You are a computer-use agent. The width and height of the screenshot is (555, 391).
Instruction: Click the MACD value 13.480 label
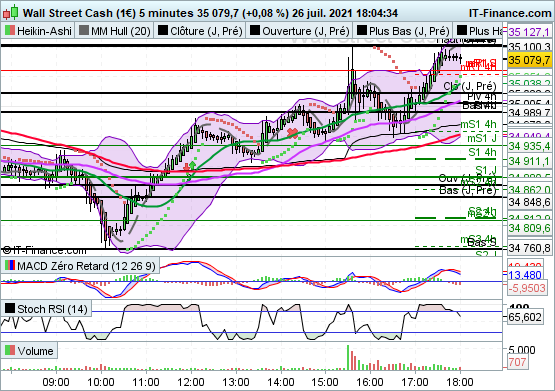[x=525, y=275]
